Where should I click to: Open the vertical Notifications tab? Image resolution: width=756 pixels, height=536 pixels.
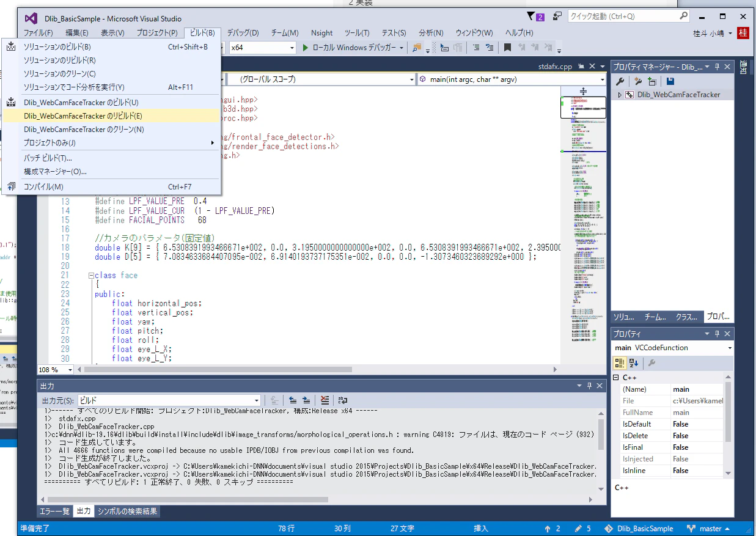tap(743, 68)
